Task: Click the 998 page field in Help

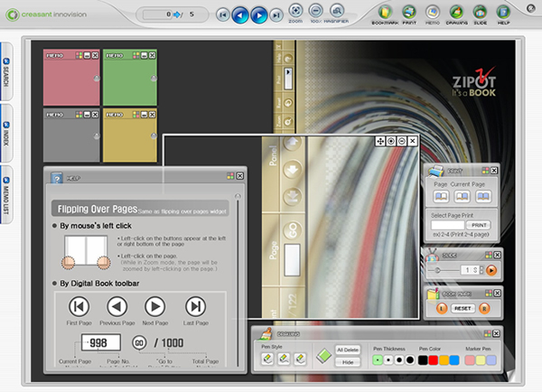Action: coord(101,342)
